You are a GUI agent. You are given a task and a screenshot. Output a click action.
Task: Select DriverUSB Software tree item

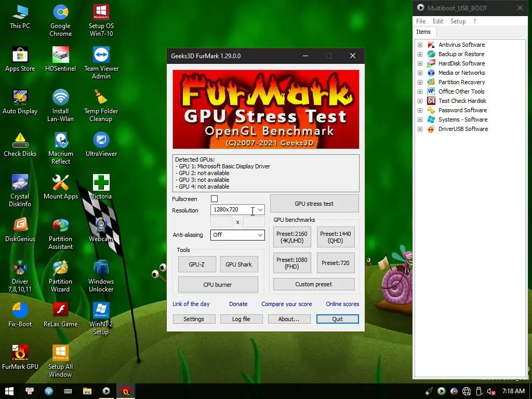pos(463,129)
